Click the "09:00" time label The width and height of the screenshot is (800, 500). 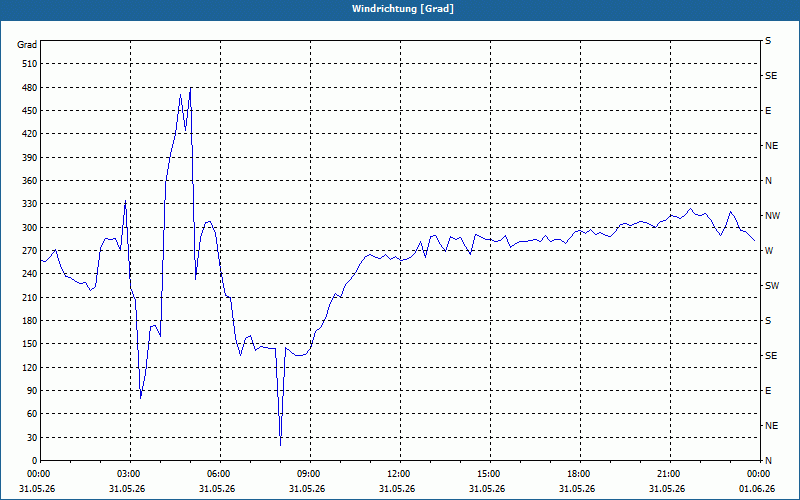310,474
